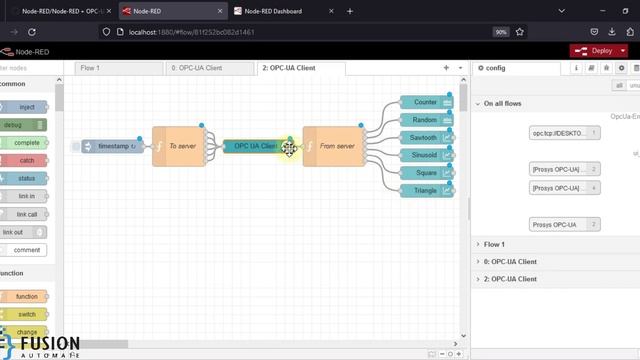Viewport: 640px width, 360px height.
Task: Select the Square chart node
Action: [427, 173]
